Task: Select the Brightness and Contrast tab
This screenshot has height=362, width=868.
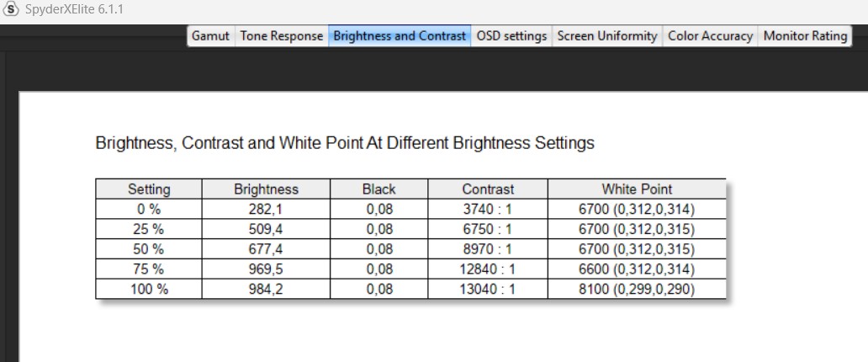Action: coord(400,36)
